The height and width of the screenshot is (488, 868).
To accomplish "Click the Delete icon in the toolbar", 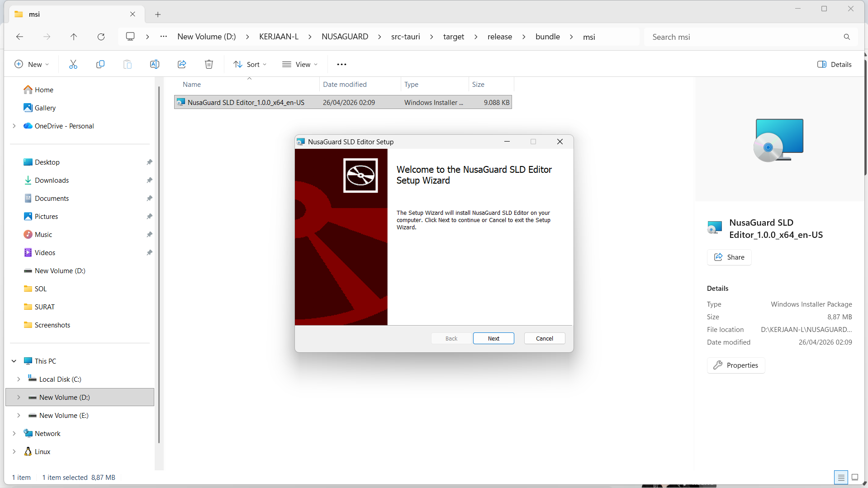I will [x=209, y=64].
